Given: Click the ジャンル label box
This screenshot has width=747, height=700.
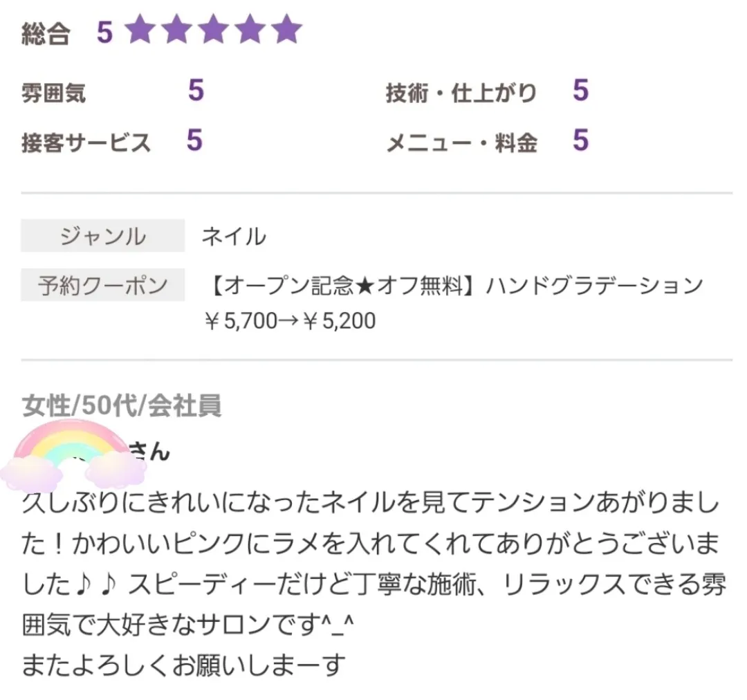Looking at the screenshot, I should (102, 235).
